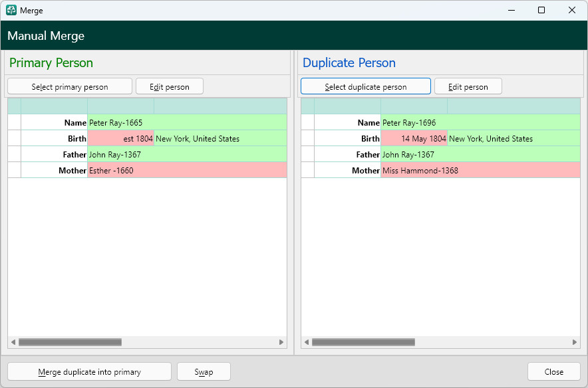The height and width of the screenshot is (388, 588).
Task: Click left arrow of duplicate panel scrollbar
Action: pos(307,342)
